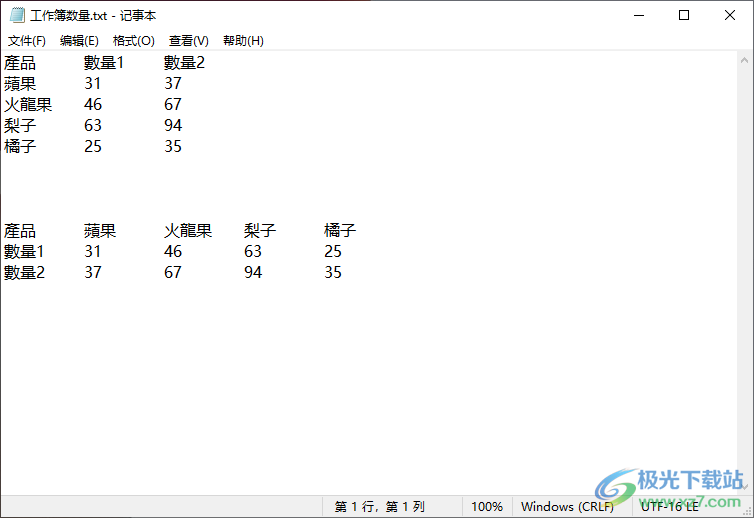Open the 查看(V) menu
Viewport: 754px width, 518px height.
point(189,41)
